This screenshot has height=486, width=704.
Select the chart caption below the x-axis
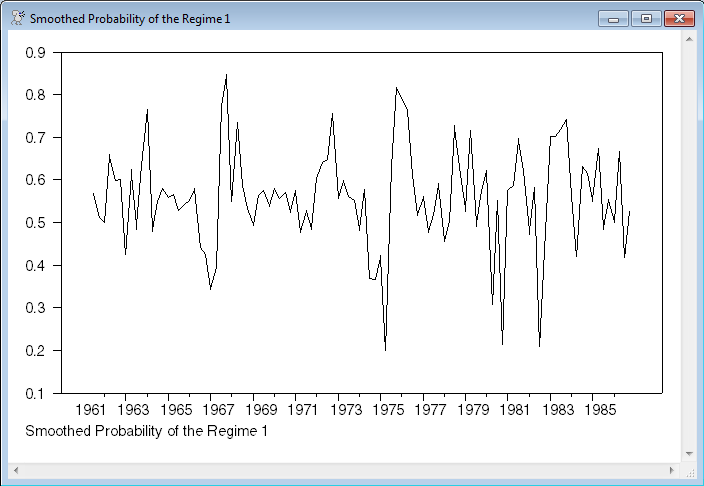(146, 431)
